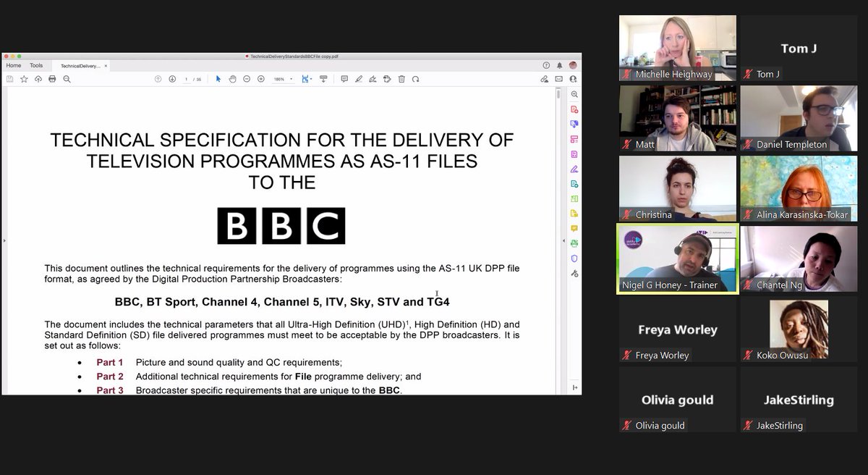Open the More Tools wrench icon
The image size is (868, 475).
(574, 273)
